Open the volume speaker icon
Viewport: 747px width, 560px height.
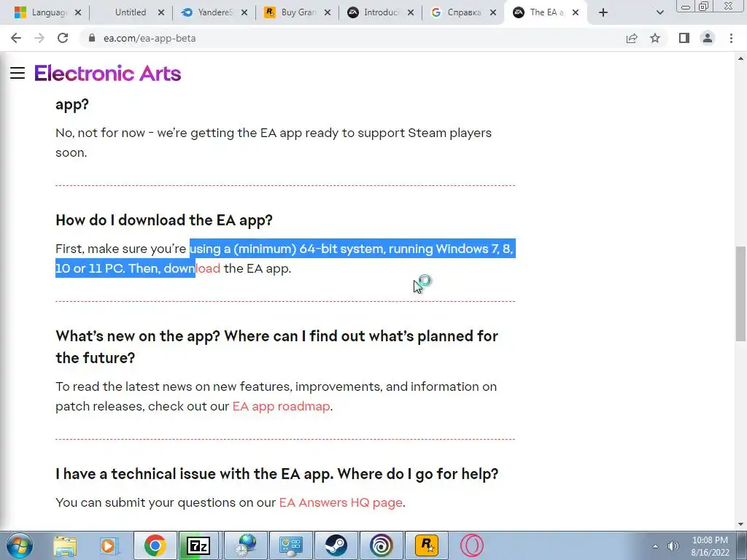coord(673,546)
